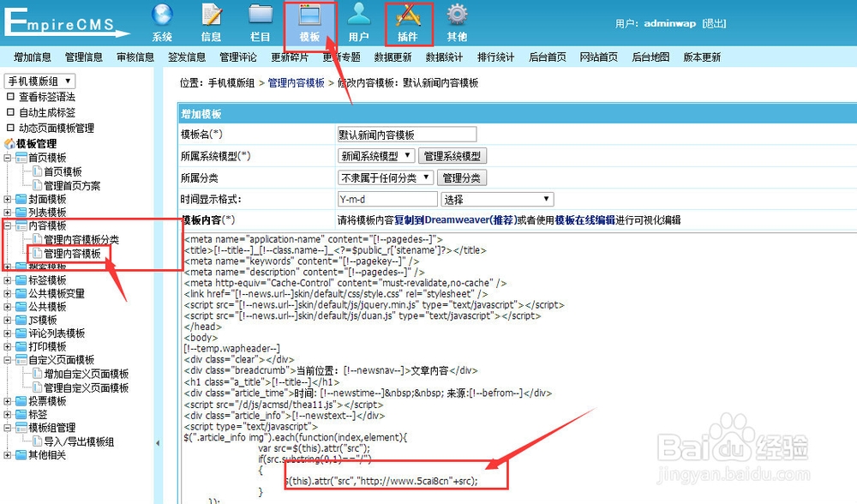Image resolution: width=857 pixels, height=504 pixels.
Task: Expand the 评论列表模板 tree node
Action: tap(8, 333)
